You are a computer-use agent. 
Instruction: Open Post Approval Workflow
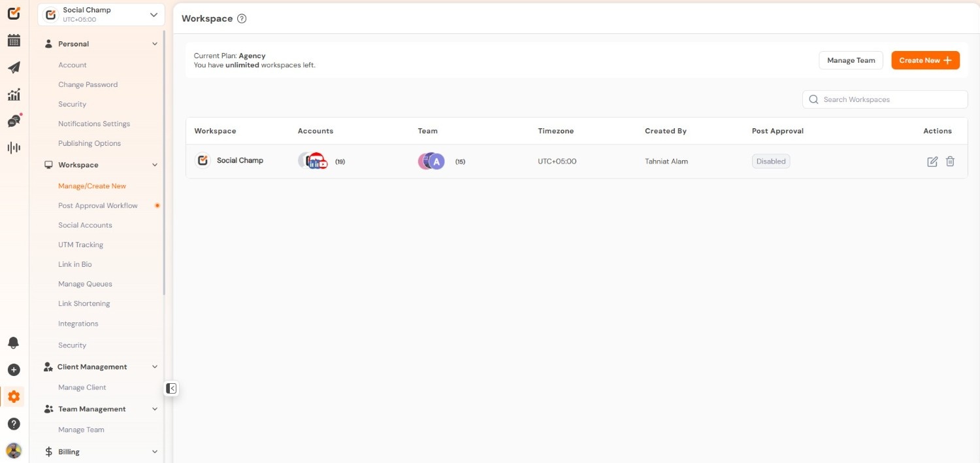tap(98, 205)
